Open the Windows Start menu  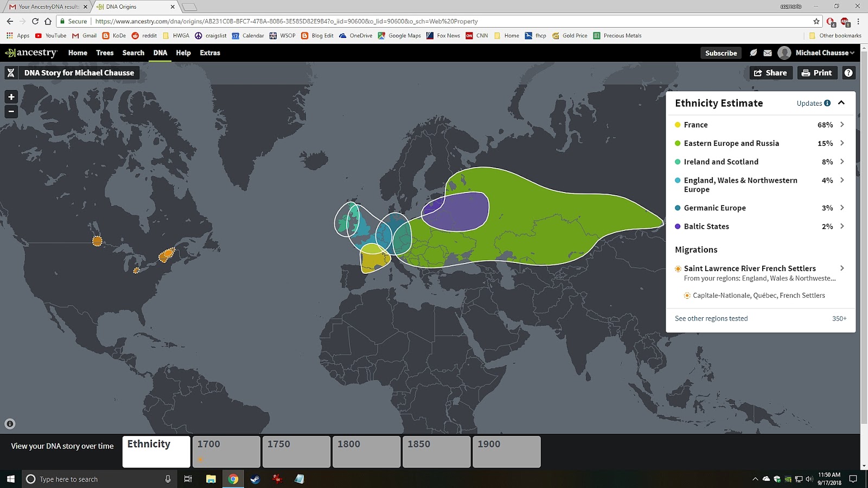tap(11, 479)
